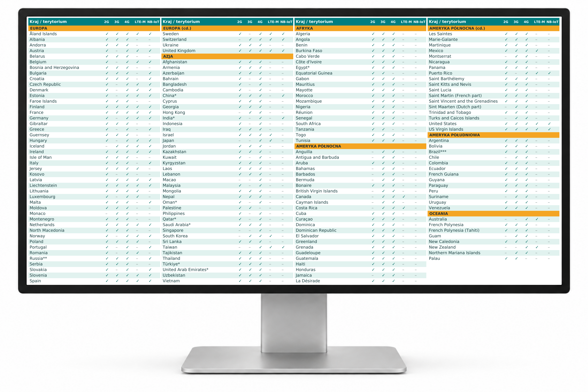
Task: Click 'Kraj / terytorium' header above EUROPA
Action: click(48, 21)
